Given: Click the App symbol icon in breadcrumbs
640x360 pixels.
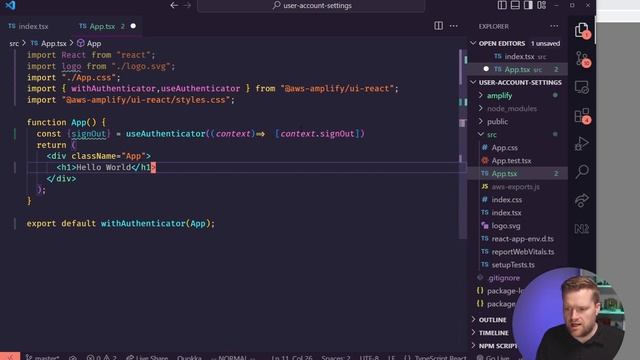Looking at the screenshot, I should point(81,43).
